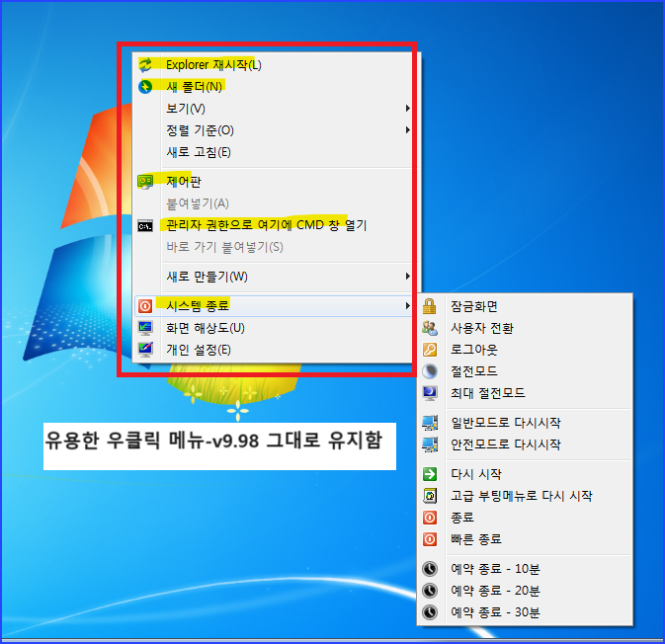The width and height of the screenshot is (665, 644).
Task: Select 예약 종료 - 30분 entry
Action: pos(525,612)
